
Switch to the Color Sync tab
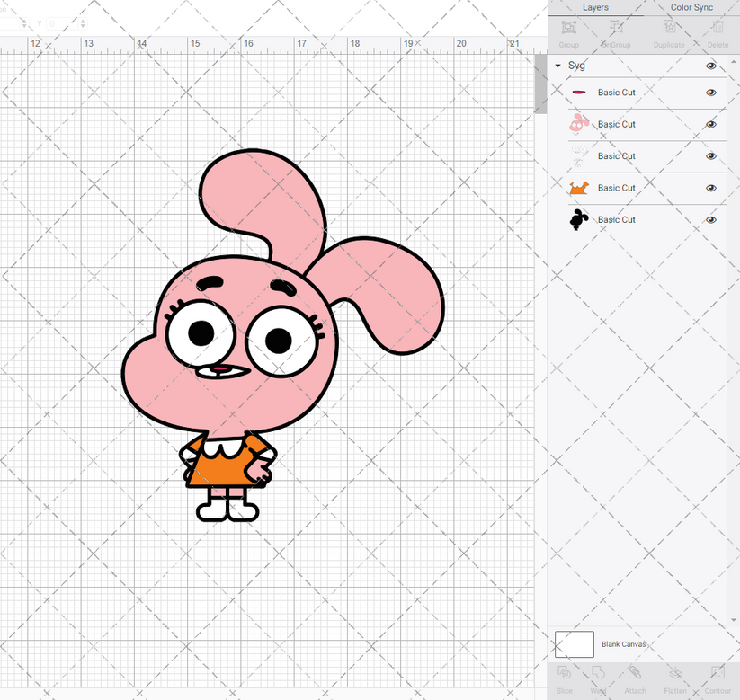tap(691, 7)
